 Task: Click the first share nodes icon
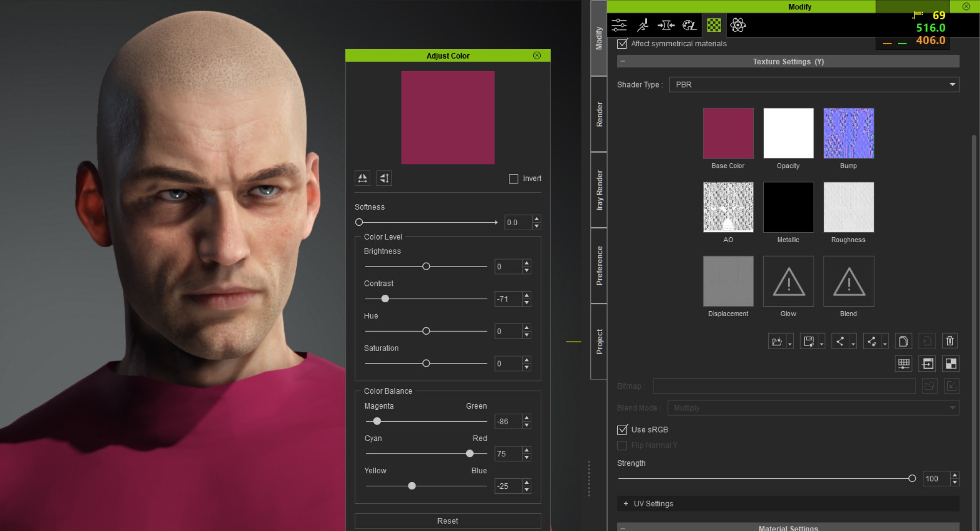[840, 341]
